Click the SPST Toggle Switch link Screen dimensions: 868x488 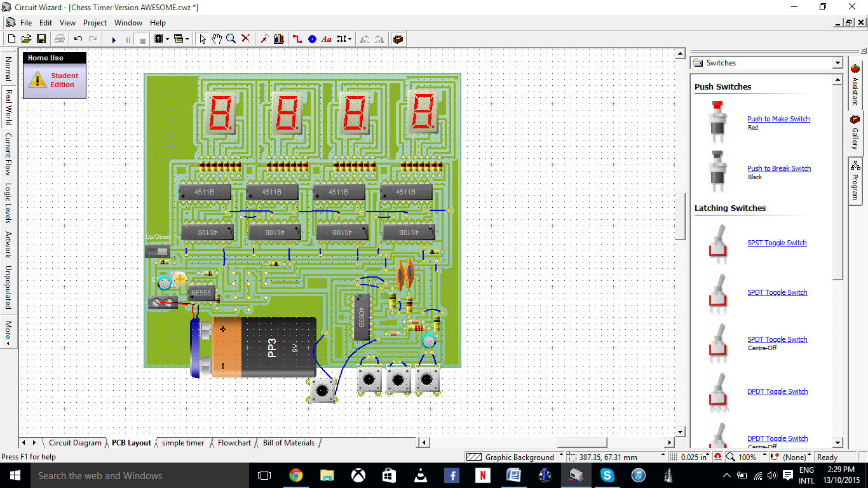coord(777,243)
